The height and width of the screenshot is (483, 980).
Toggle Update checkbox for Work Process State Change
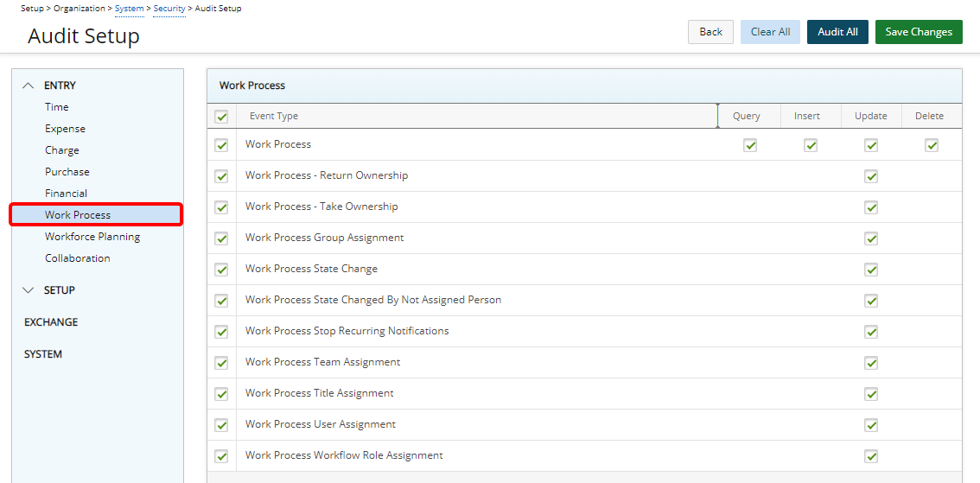click(871, 270)
